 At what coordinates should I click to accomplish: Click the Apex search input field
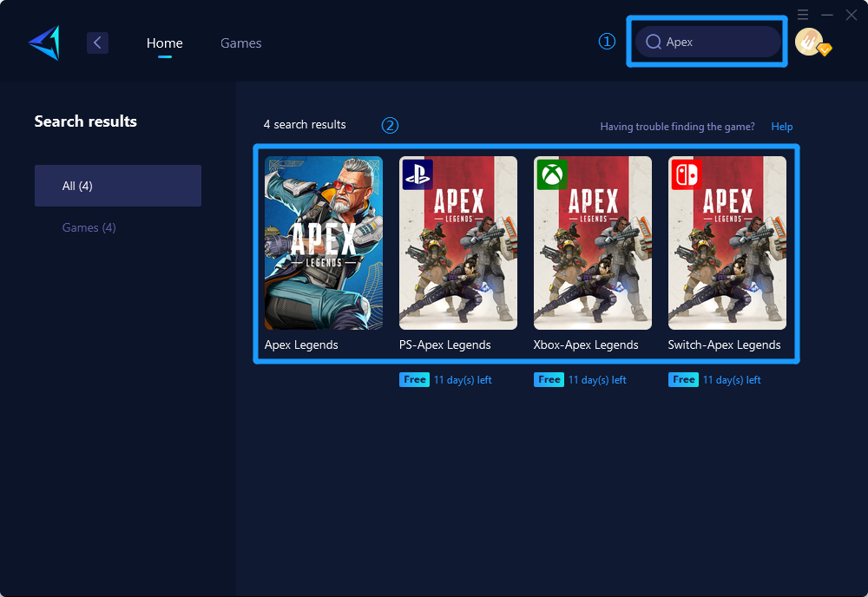[x=708, y=42]
